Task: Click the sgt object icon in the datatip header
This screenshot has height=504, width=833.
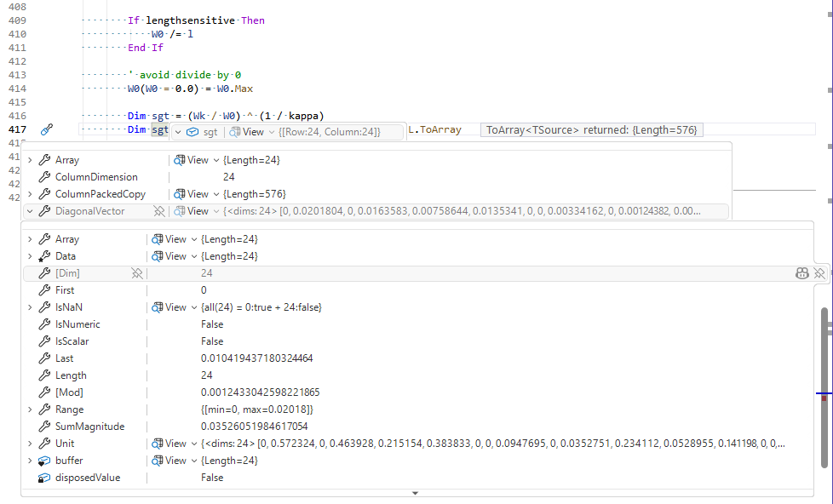Action: point(192,132)
